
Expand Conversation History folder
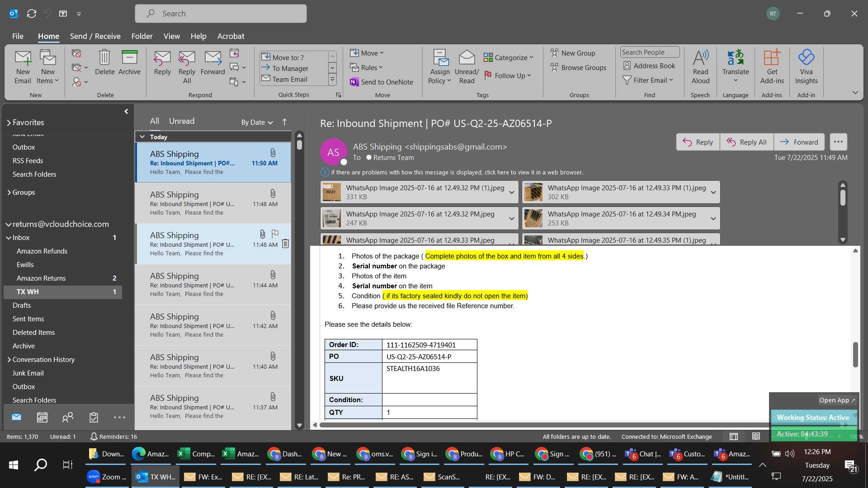[x=9, y=360]
